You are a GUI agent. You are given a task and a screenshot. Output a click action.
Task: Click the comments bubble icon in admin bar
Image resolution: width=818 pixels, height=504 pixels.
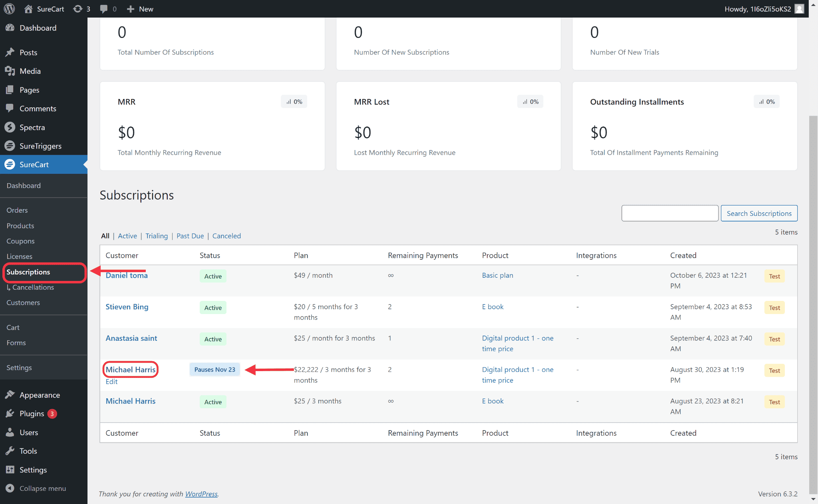pyautogui.click(x=104, y=9)
